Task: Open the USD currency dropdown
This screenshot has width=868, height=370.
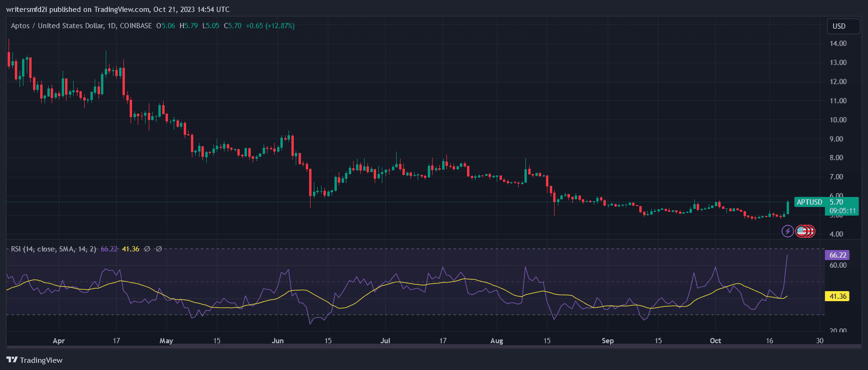Action: pos(839,26)
